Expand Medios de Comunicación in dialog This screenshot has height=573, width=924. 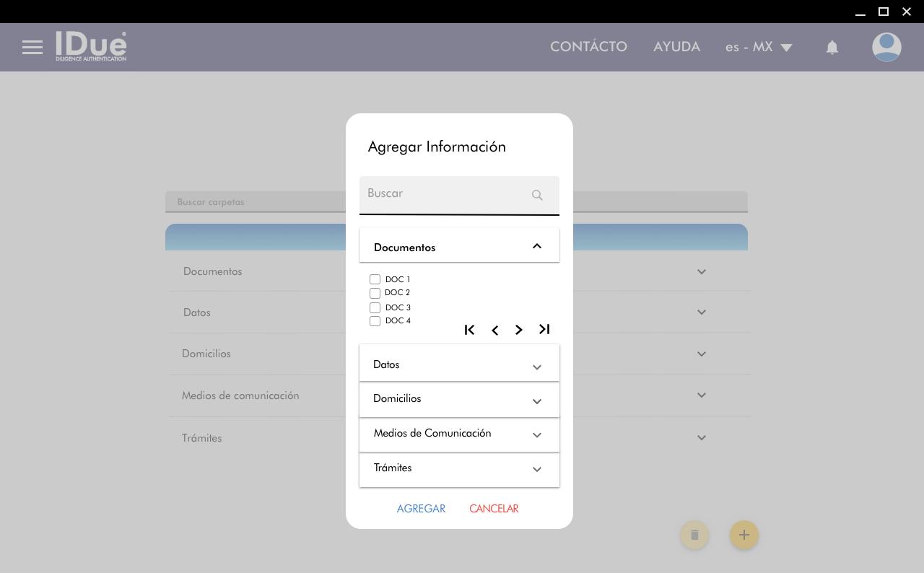pos(536,435)
